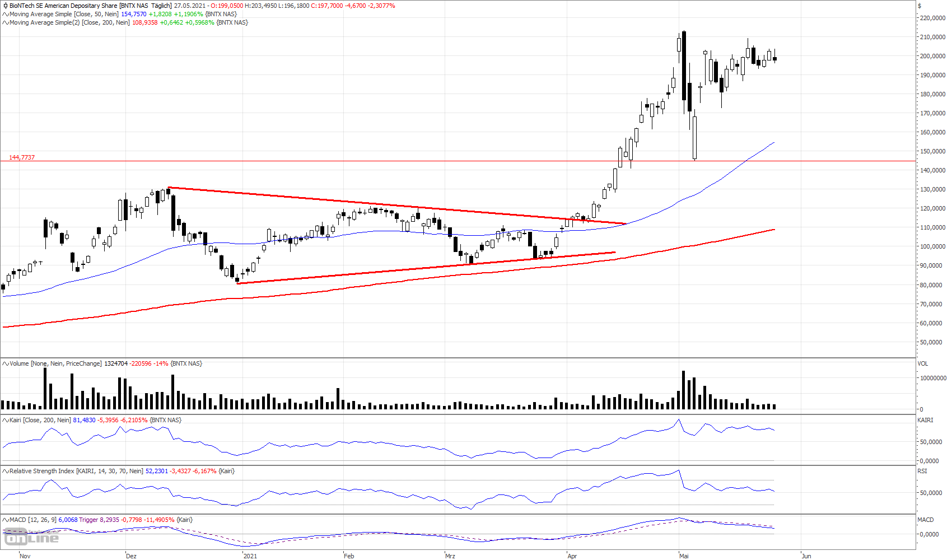The width and height of the screenshot is (952, 560).
Task: Click the 144,7737 horizontal line label
Action: click(x=22, y=157)
